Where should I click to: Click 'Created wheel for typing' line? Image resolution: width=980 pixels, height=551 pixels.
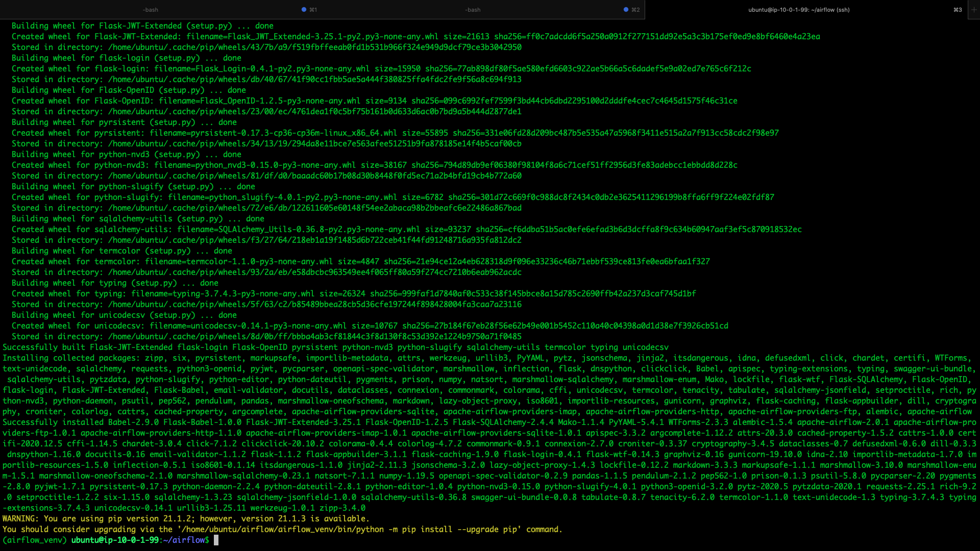point(354,293)
